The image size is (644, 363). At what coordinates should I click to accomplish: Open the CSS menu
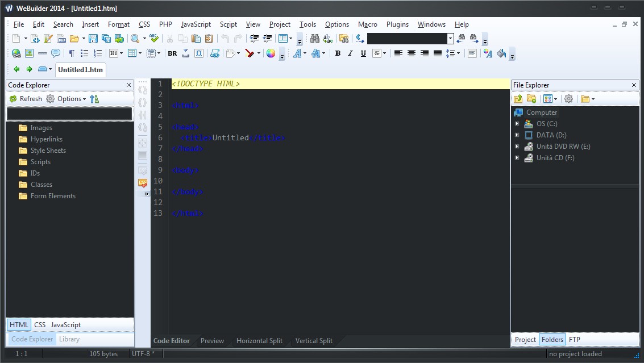click(144, 24)
